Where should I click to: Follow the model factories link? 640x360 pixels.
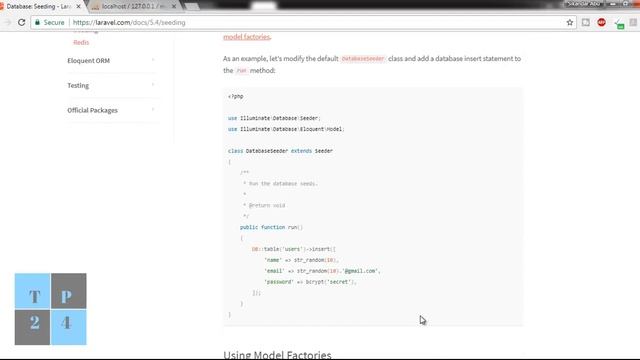(x=247, y=37)
